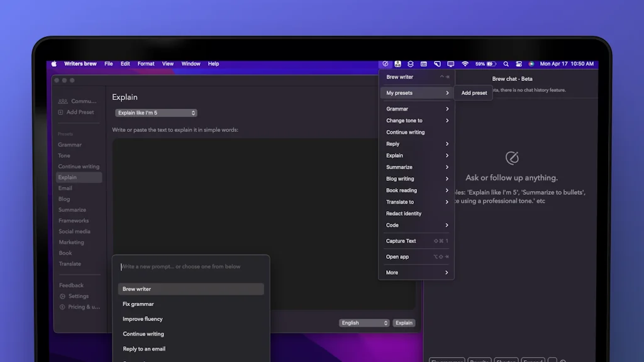Open the Window menu
644x362 pixels.
[x=191, y=63]
